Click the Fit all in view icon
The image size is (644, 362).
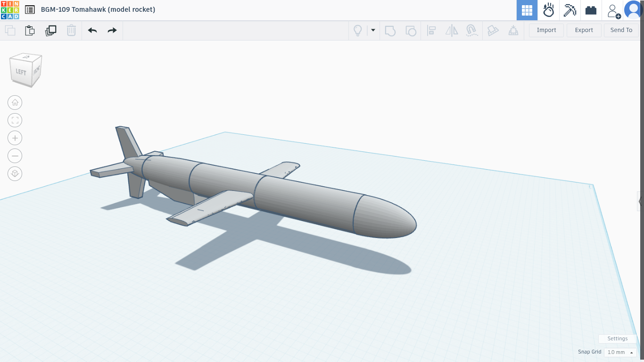tap(15, 120)
